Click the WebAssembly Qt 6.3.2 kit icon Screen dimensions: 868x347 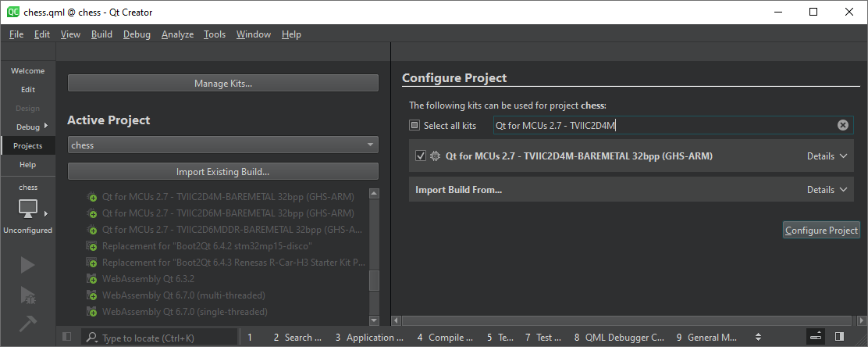click(92, 279)
